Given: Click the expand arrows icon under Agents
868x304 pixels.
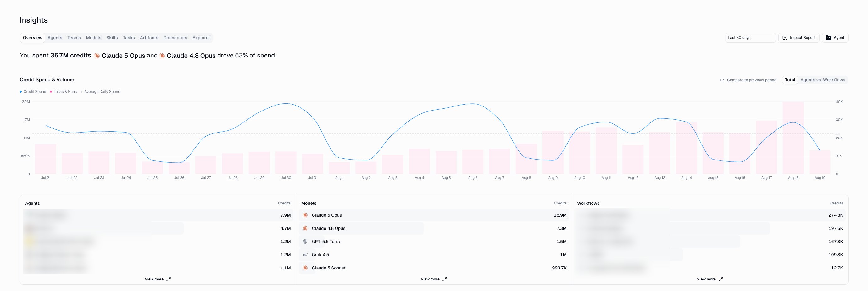Looking at the screenshot, I should [x=169, y=279].
